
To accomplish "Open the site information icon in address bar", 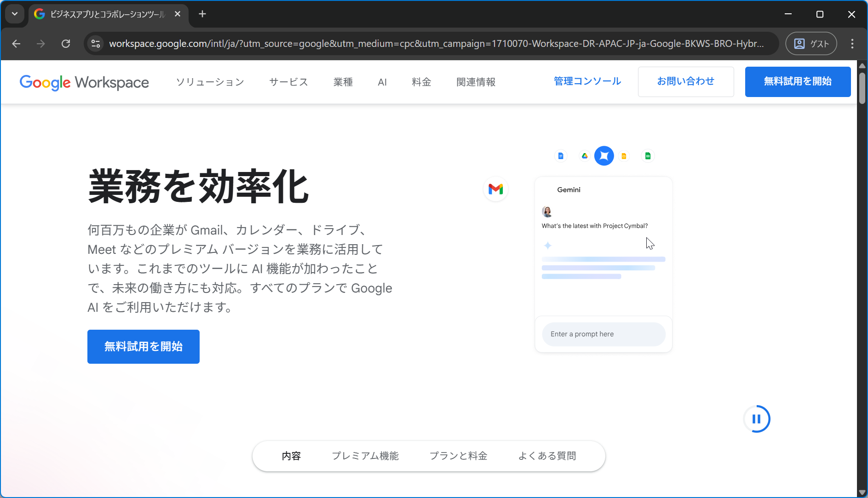I will click(x=96, y=44).
